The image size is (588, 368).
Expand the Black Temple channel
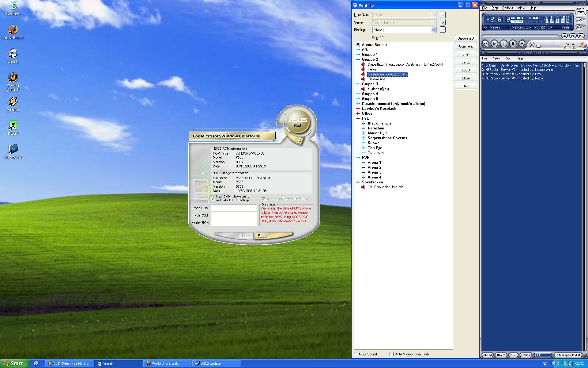pos(364,123)
